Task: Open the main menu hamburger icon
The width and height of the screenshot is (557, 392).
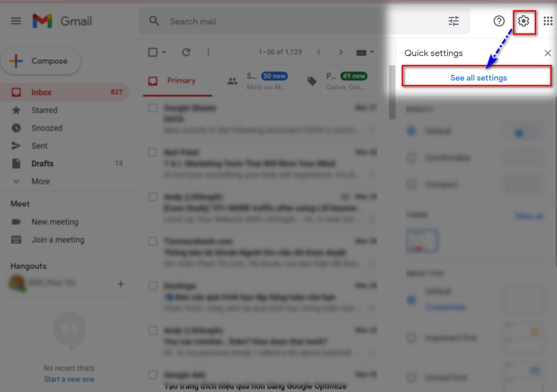Action: coord(16,21)
